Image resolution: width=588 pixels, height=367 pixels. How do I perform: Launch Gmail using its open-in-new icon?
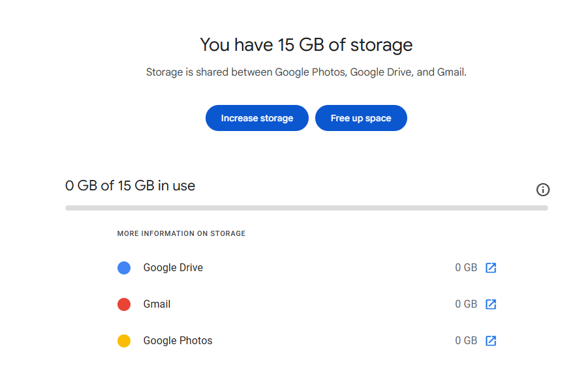[x=491, y=304]
